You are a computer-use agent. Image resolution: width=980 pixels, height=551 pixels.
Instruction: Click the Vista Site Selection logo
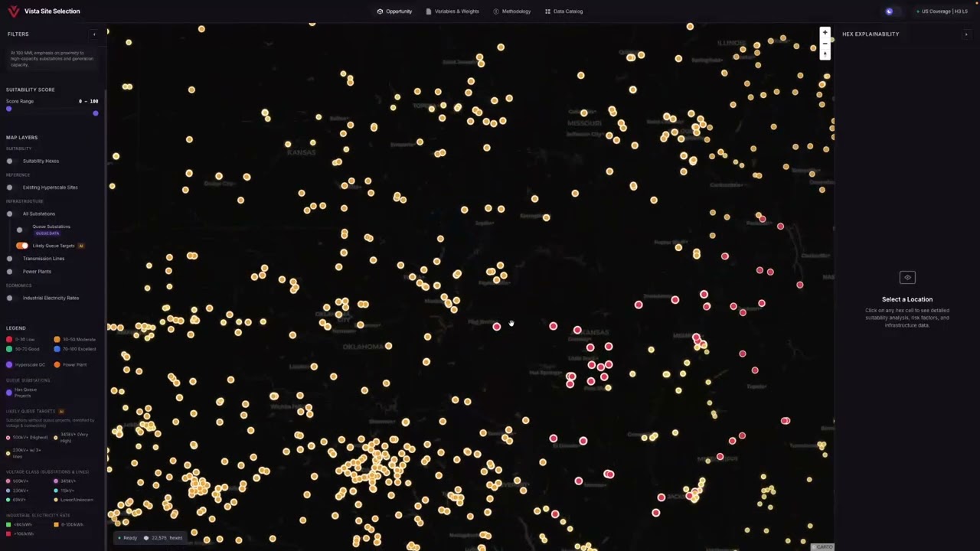point(13,11)
